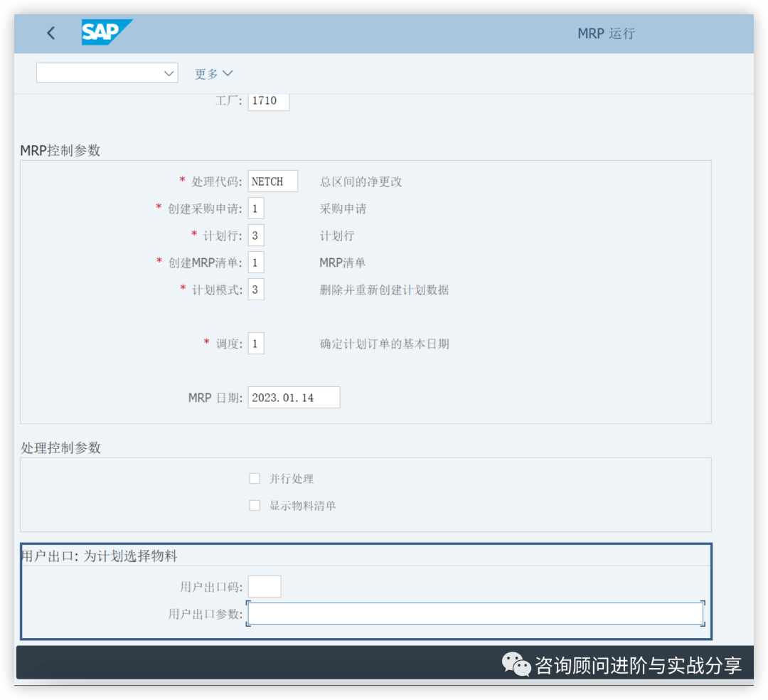Select the 创建MRP清单 field

click(256, 262)
